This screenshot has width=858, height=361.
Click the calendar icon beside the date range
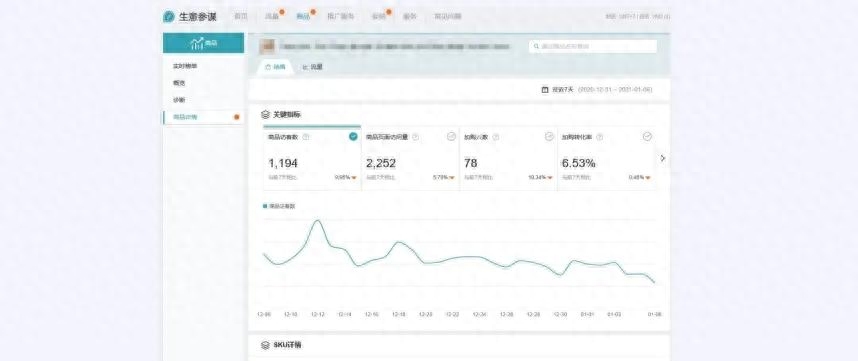click(544, 89)
